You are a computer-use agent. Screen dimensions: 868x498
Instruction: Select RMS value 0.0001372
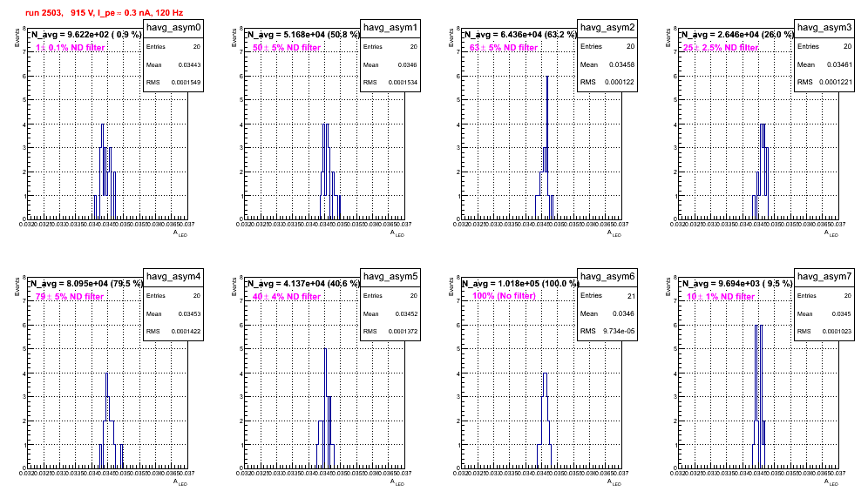click(x=403, y=332)
